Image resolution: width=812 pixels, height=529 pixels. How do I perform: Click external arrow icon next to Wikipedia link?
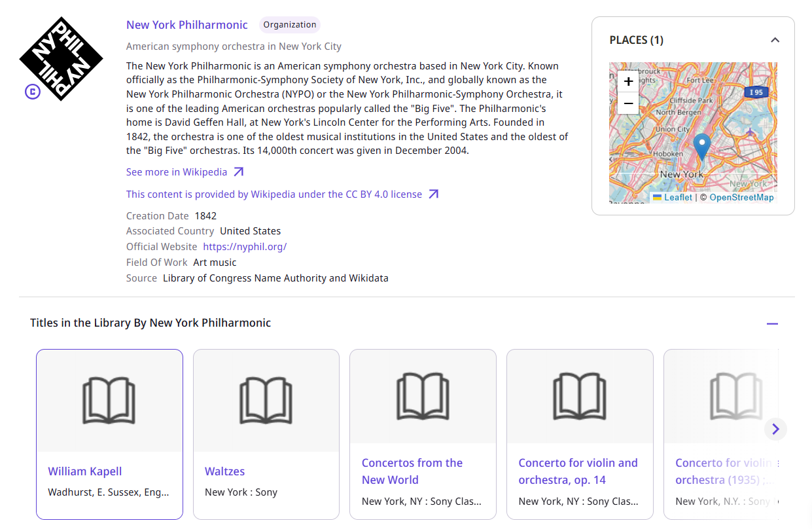[x=239, y=172]
